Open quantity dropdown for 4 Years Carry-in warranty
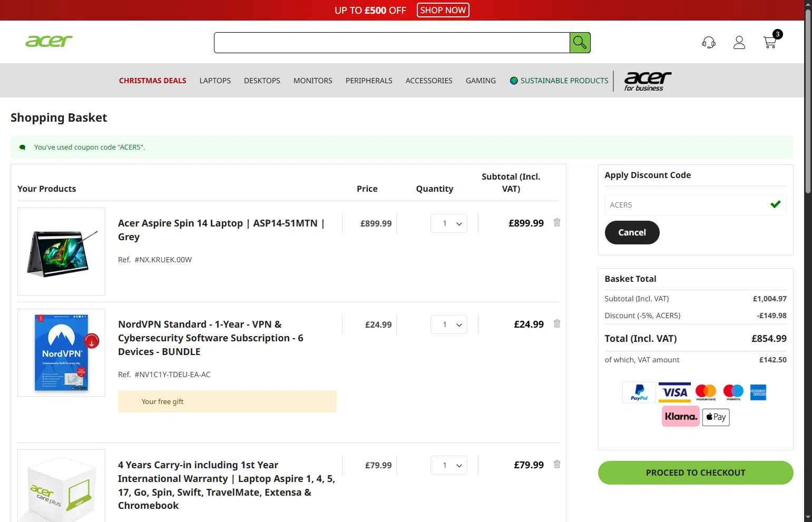 click(x=449, y=465)
